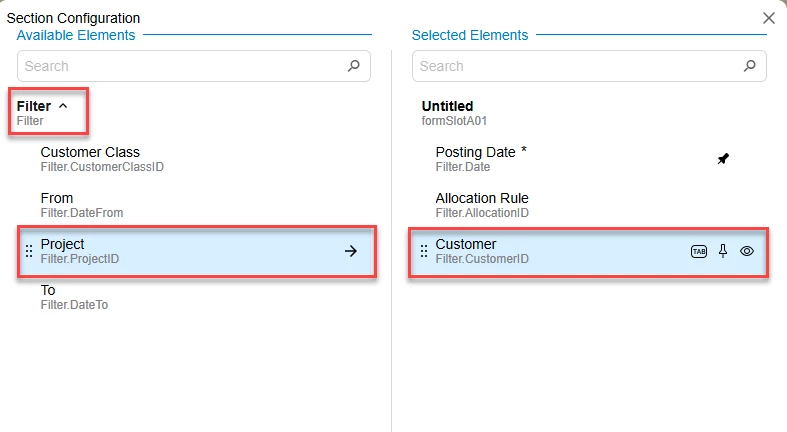Select the Posting Date element
787x432 pixels.
click(480, 159)
